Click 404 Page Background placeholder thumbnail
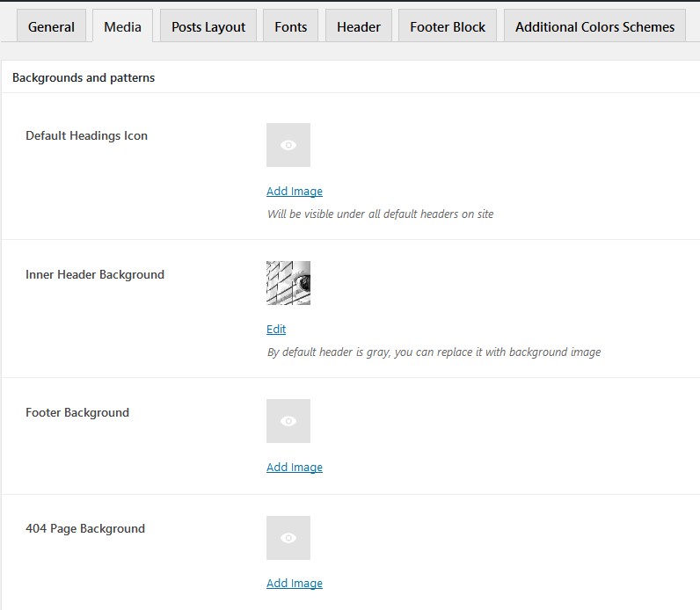The height and width of the screenshot is (610, 700). [x=288, y=538]
